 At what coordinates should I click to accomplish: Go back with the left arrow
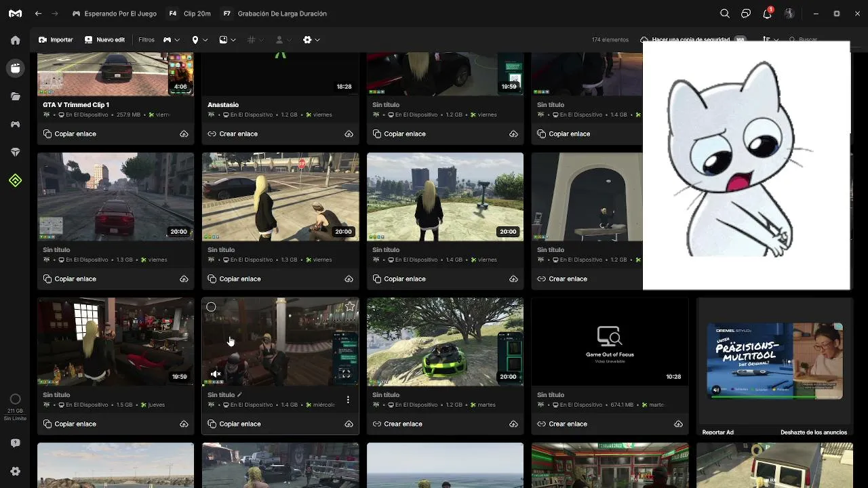38,14
